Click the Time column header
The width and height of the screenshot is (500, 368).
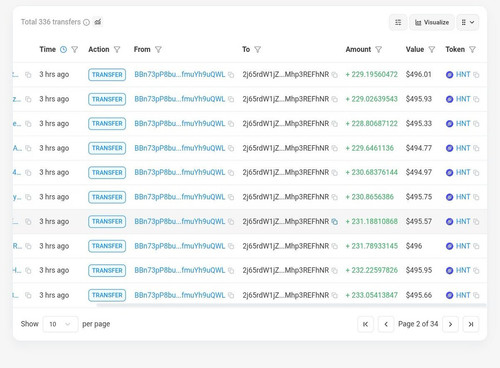point(48,49)
